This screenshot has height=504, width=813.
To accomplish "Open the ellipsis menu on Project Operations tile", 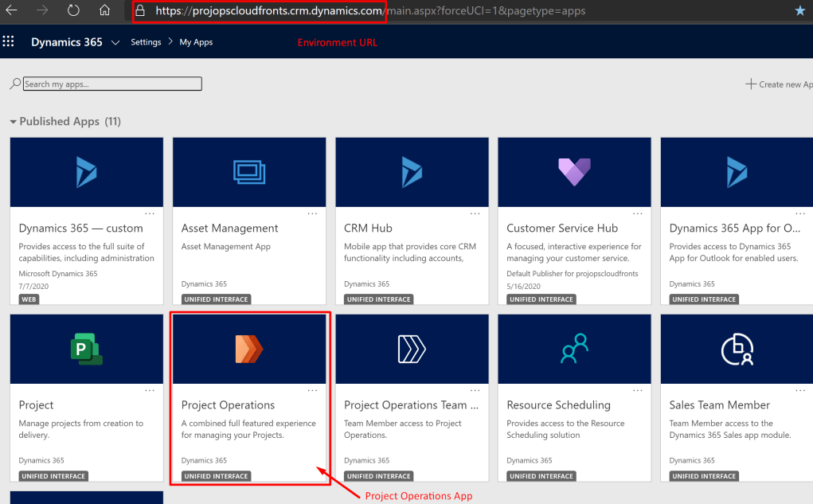I will [x=312, y=389].
